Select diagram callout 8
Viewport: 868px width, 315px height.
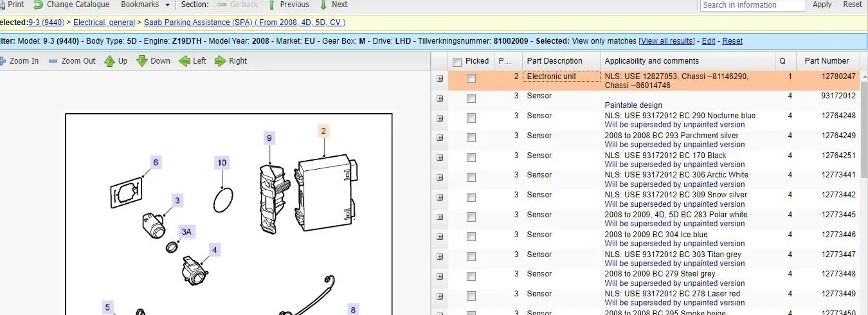coord(352,310)
